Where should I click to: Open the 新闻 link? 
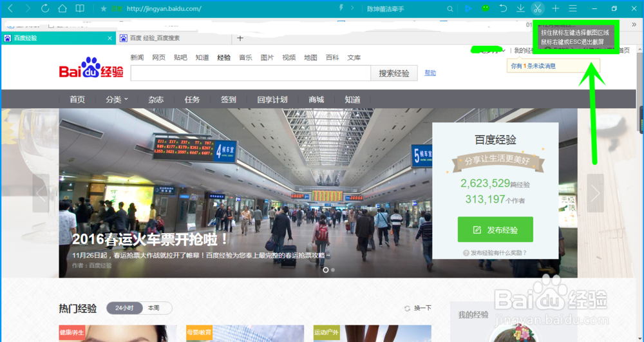click(x=137, y=57)
